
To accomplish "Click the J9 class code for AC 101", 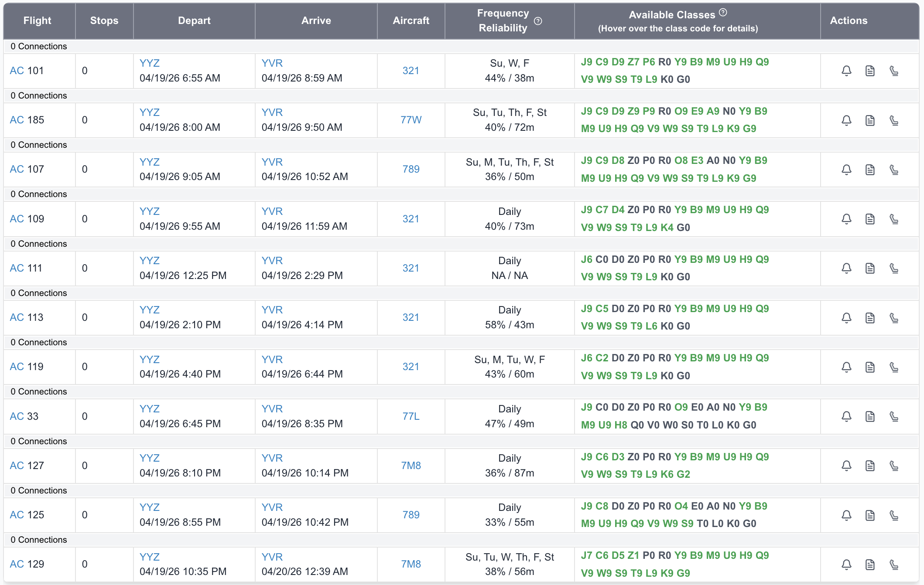I will 586,62.
